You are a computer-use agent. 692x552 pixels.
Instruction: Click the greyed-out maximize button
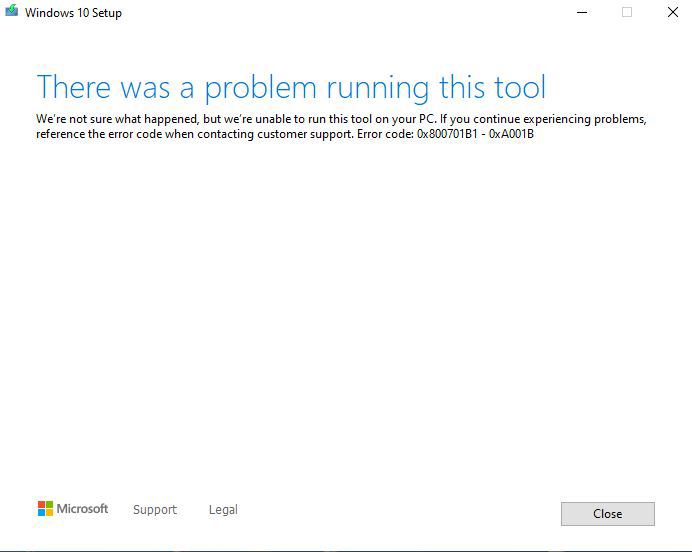(627, 12)
